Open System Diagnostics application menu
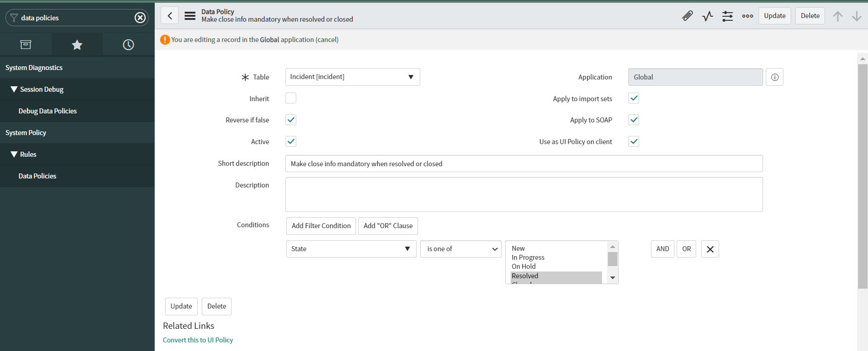Screen dimensions: 868x351 tap(77, 68)
